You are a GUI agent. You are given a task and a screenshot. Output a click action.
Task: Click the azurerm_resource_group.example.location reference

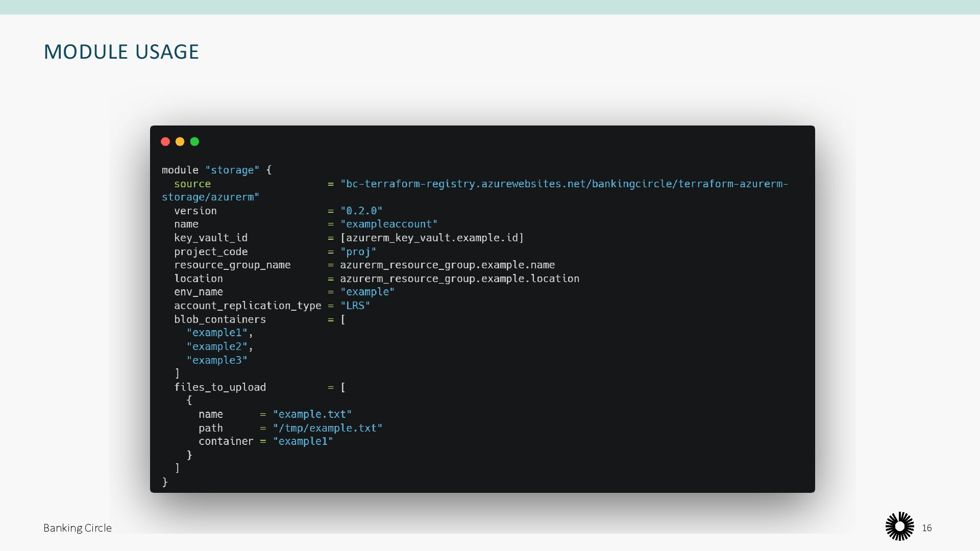point(459,279)
